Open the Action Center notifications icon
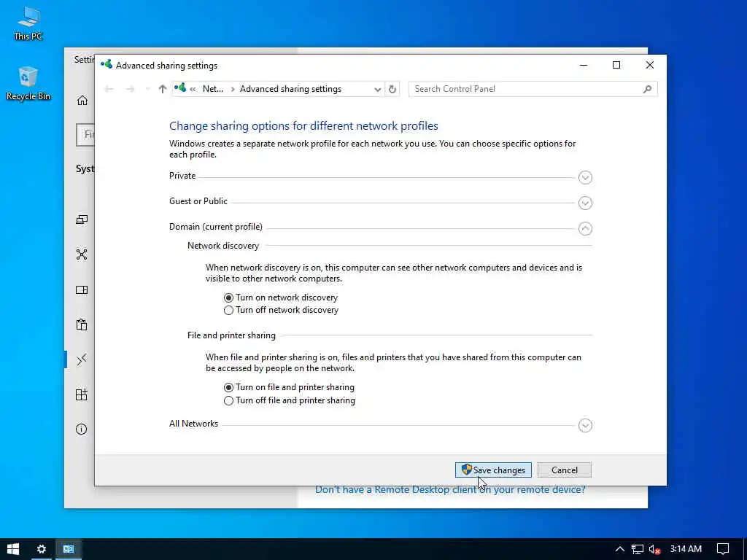Image resolution: width=747 pixels, height=560 pixels. point(723,549)
